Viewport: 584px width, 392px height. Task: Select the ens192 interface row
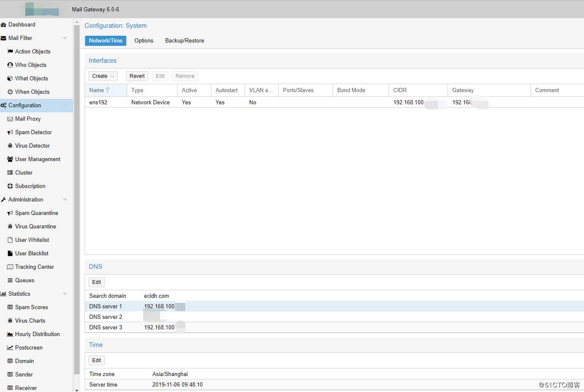tap(334, 103)
